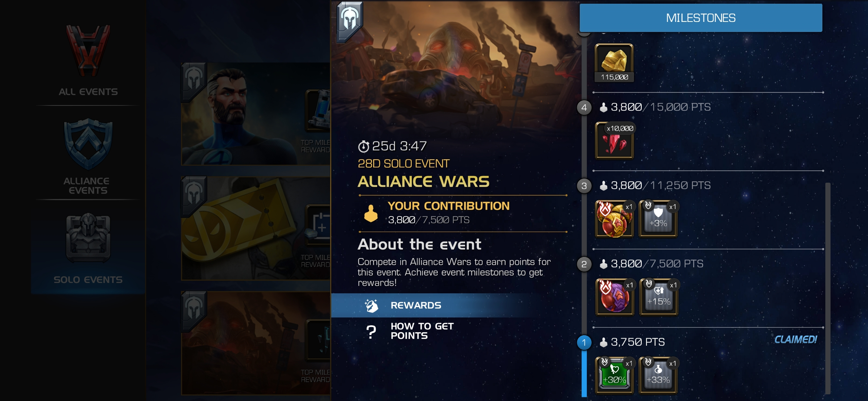Click the Milestones header button
Image resolution: width=868 pixels, height=401 pixels.
[701, 18]
